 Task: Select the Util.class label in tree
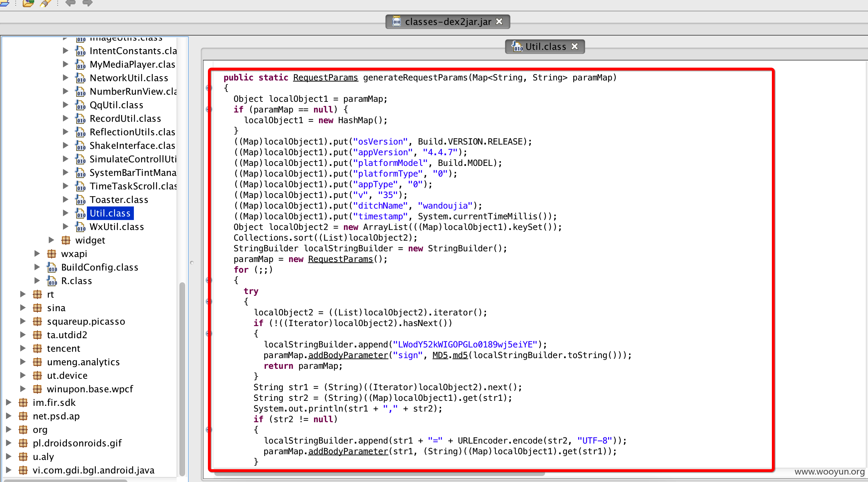[110, 213]
